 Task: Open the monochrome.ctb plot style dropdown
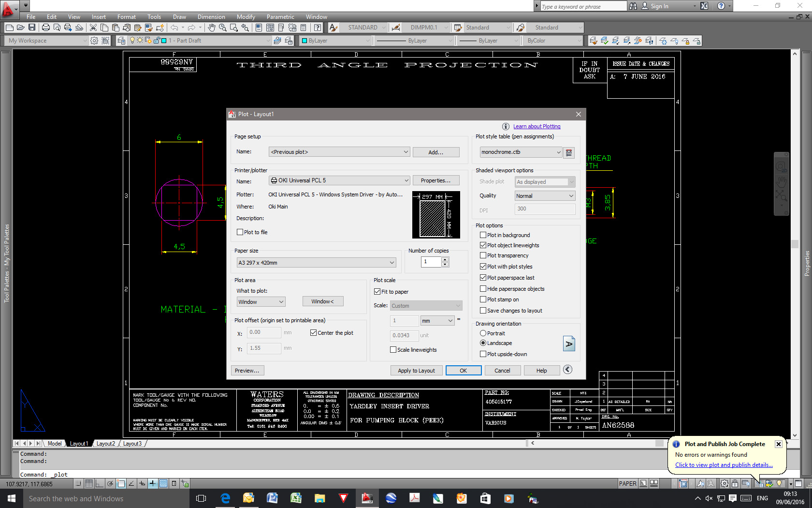coord(559,152)
